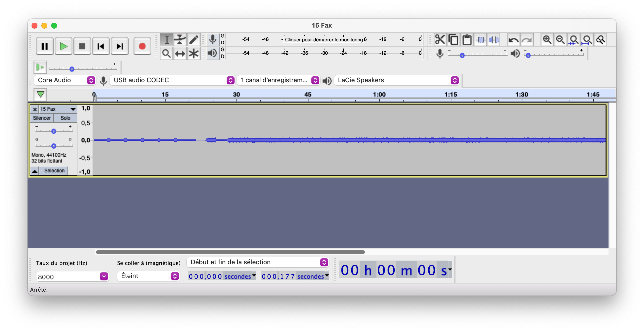This screenshot has height=332, width=644.
Task: Select the Envelope tool
Action: (x=180, y=39)
